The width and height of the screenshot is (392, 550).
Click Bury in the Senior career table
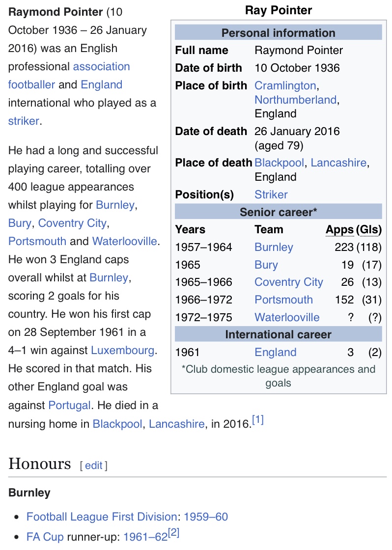[x=266, y=265]
